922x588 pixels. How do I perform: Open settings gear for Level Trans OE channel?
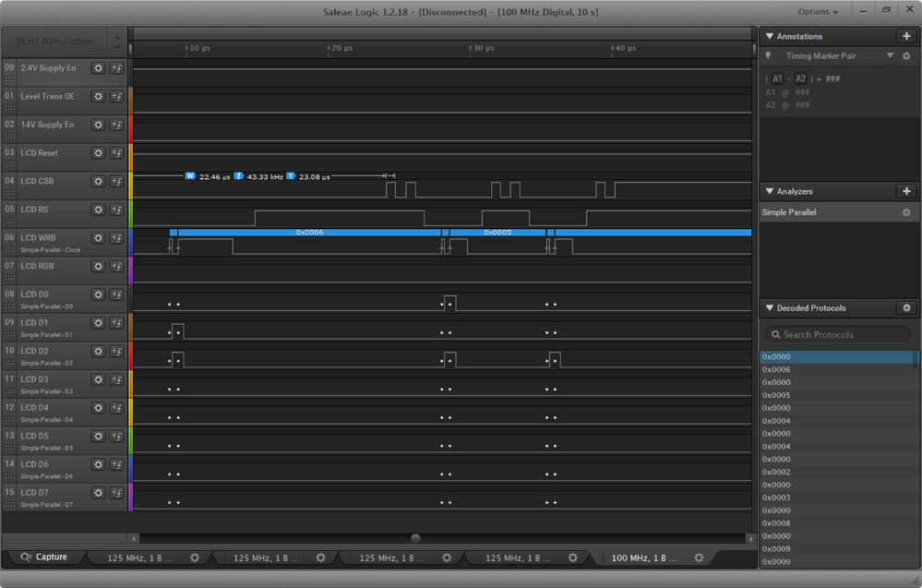point(98,96)
